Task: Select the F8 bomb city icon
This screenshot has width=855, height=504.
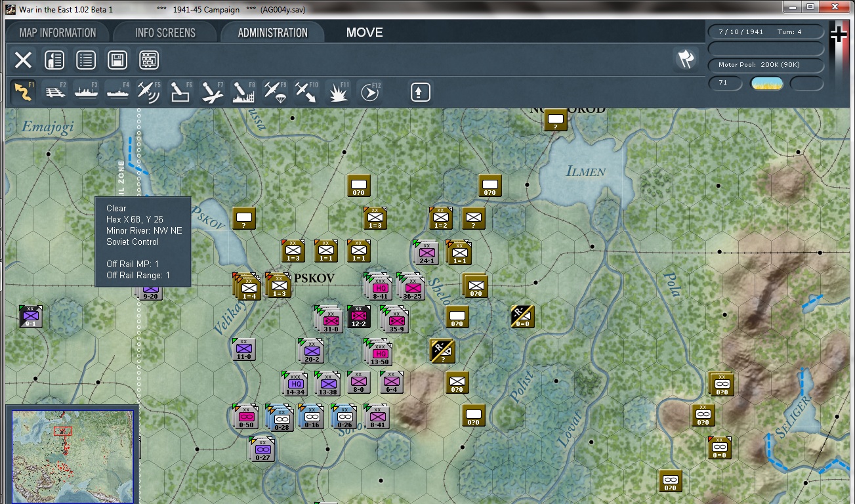Action: [x=243, y=92]
